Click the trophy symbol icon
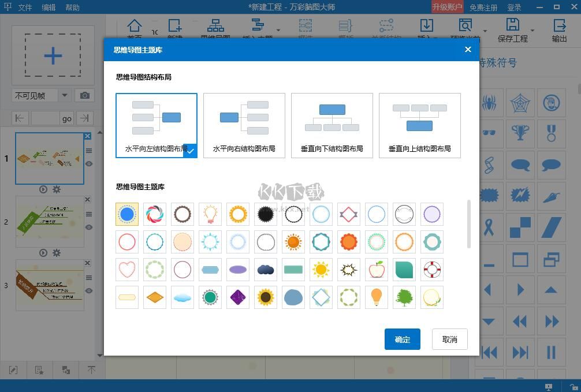Viewport: 581px width, 392px height. point(520,133)
